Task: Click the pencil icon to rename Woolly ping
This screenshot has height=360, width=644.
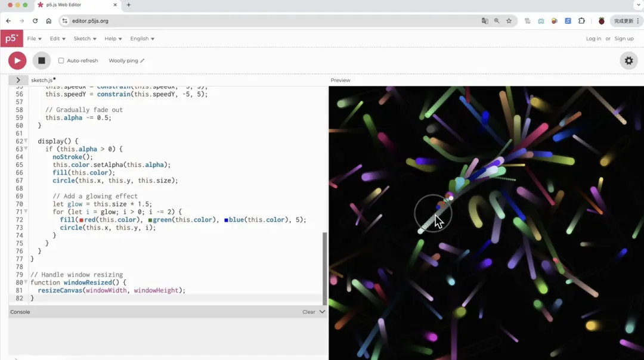Action: coord(141,60)
